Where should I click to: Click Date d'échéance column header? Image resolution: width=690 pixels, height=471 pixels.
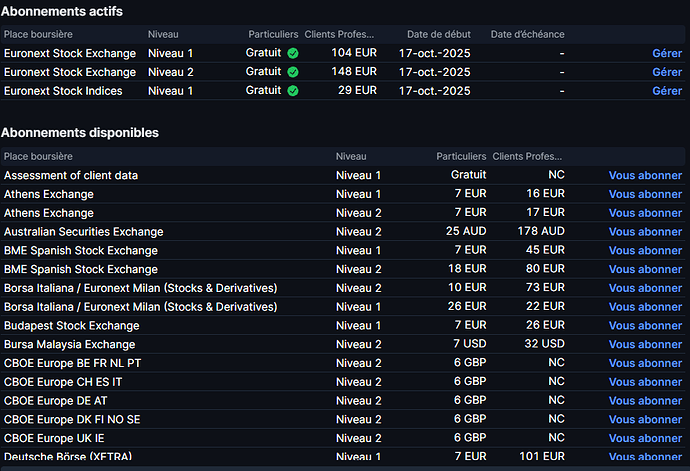528,34
